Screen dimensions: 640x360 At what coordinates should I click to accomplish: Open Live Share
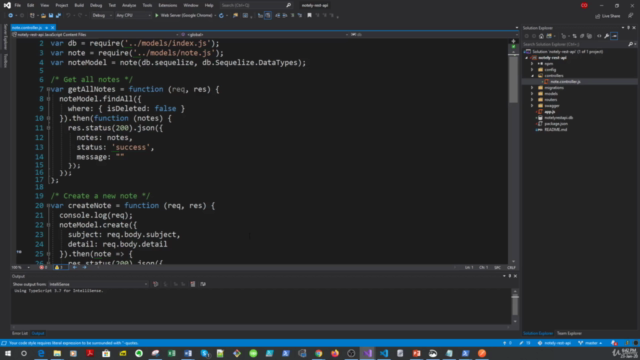608,16
